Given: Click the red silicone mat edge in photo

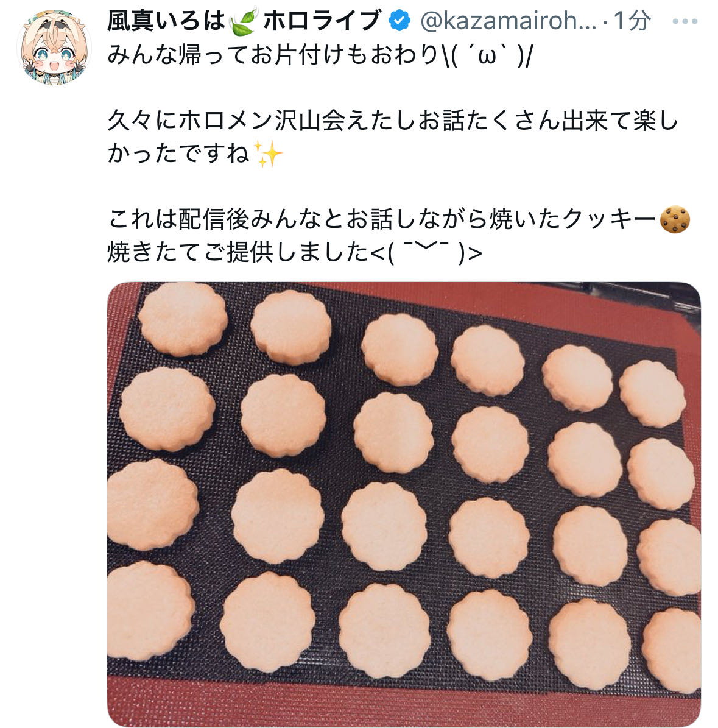Looking at the screenshot, I should [x=404, y=710].
